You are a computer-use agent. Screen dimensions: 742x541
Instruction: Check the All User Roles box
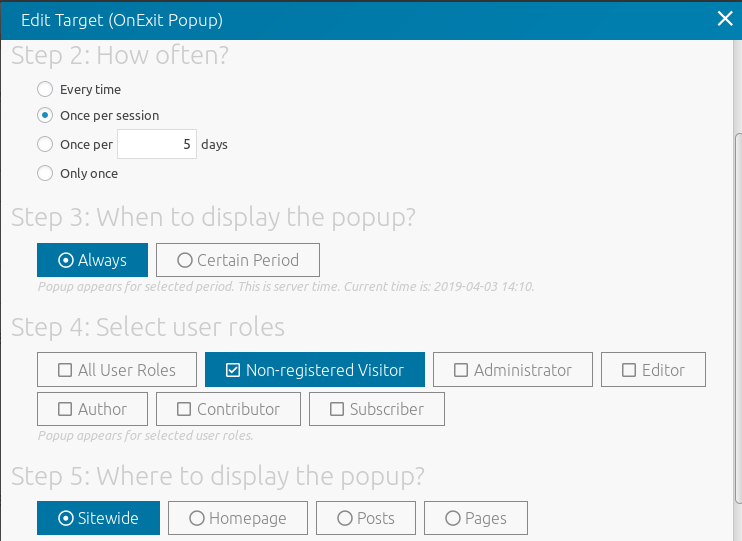pyautogui.click(x=117, y=370)
